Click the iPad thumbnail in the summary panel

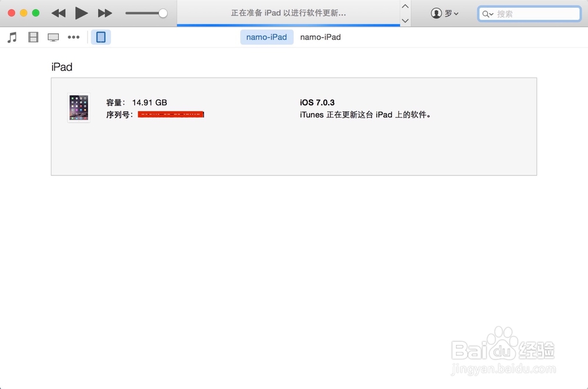[79, 107]
